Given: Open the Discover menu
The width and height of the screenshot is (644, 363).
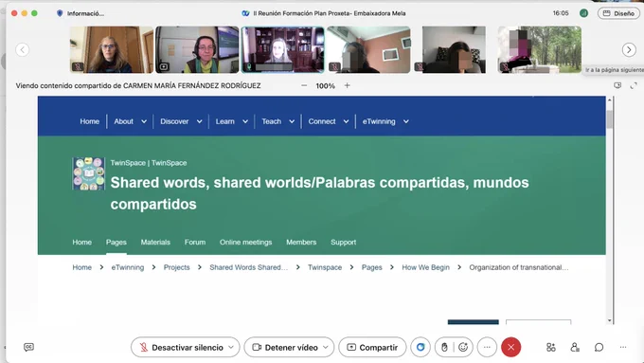Looking at the screenshot, I should coord(174,121).
